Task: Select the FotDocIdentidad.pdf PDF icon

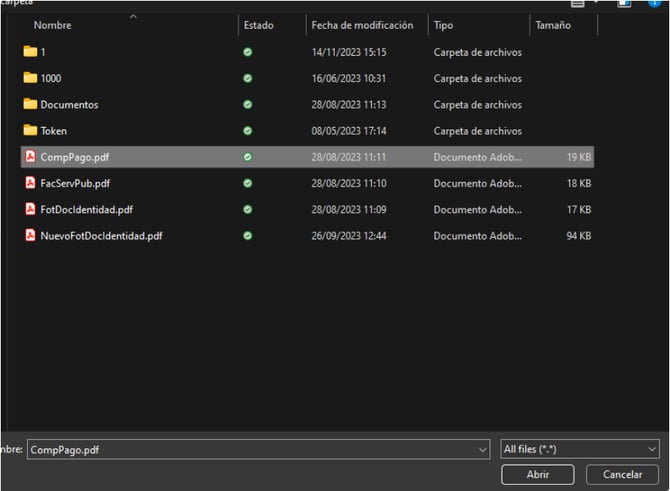Action: point(30,209)
